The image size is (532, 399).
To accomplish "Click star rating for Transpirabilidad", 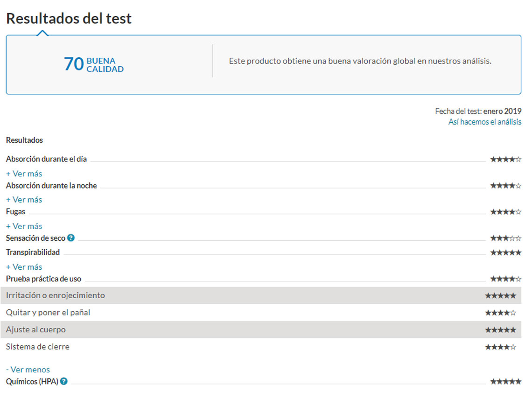I will click(505, 253).
